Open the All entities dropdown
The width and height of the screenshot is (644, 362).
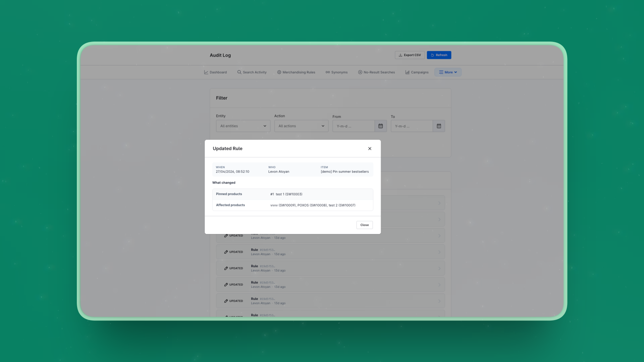[x=243, y=126]
